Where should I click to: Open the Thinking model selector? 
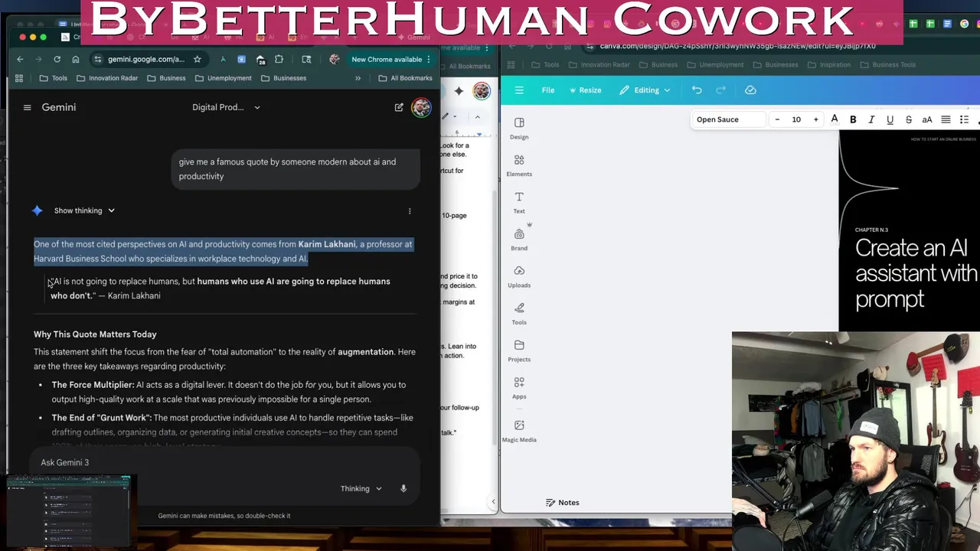click(361, 488)
